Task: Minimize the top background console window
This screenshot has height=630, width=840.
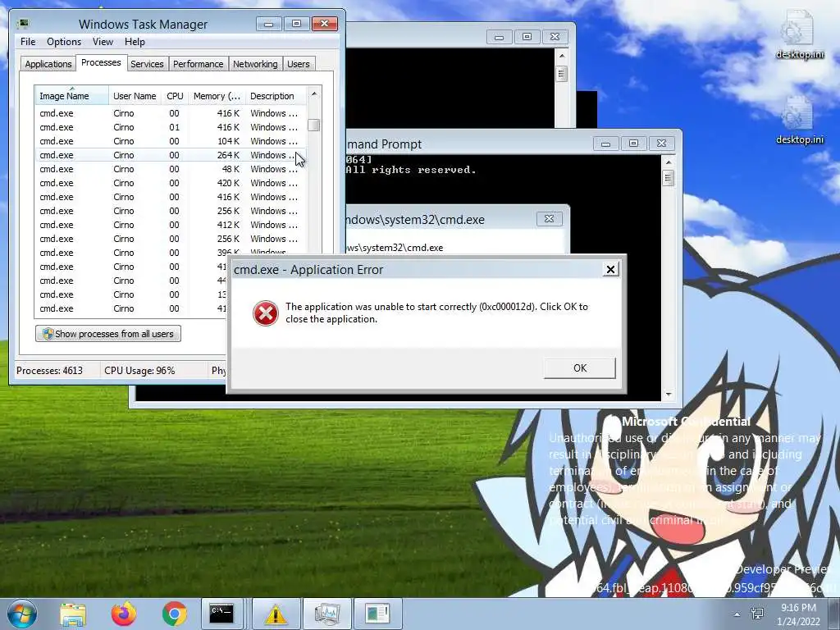Action: pos(500,37)
